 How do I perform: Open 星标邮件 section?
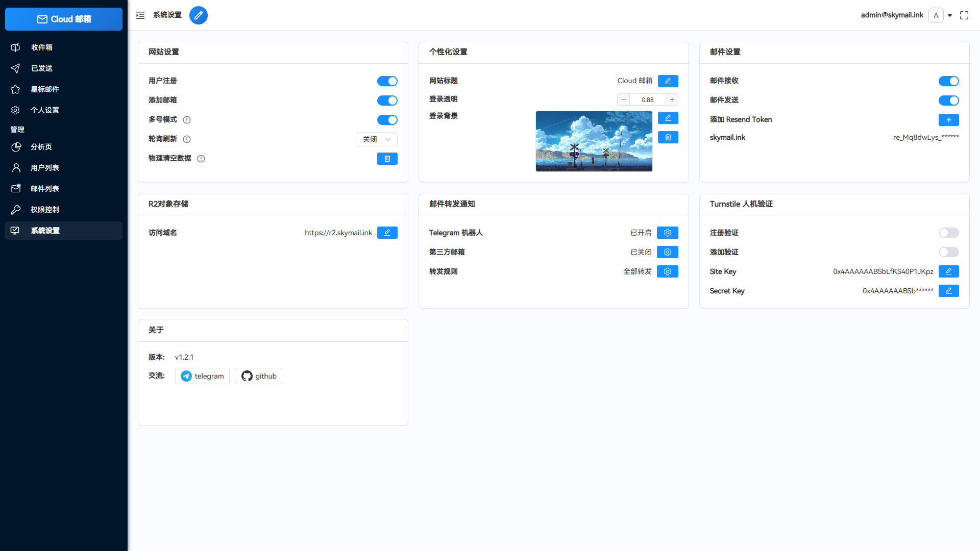(45, 89)
